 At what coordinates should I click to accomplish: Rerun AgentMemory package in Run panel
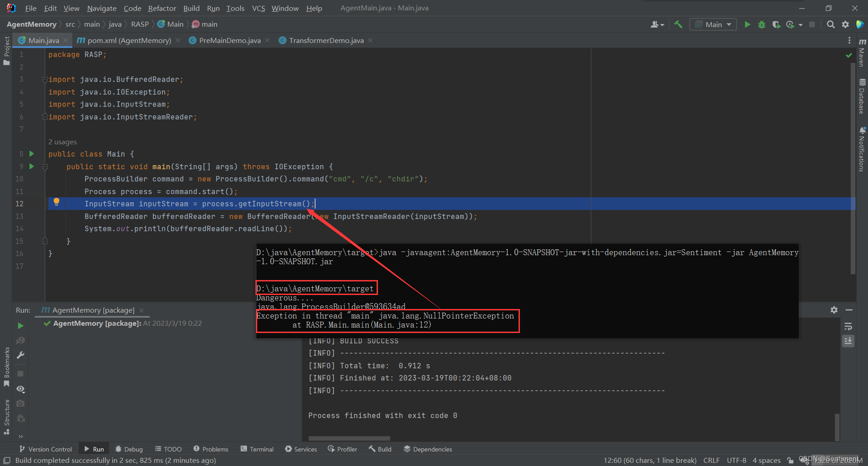point(20,326)
